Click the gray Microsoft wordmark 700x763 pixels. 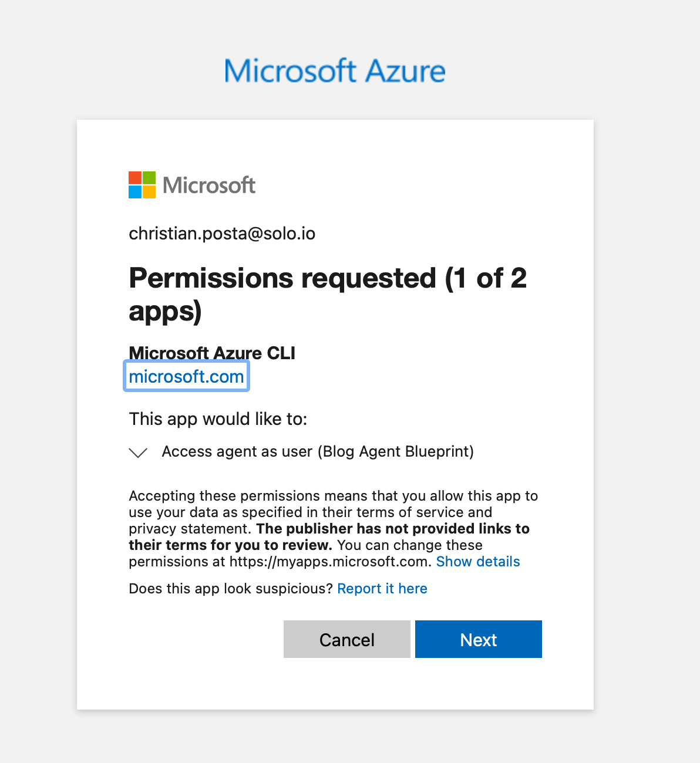coord(209,185)
